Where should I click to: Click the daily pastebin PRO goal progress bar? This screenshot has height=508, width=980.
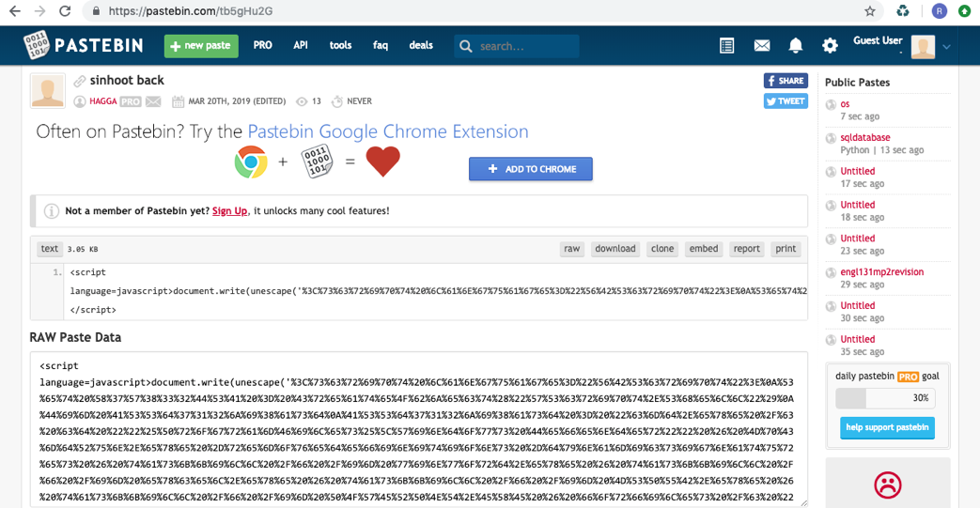[887, 398]
